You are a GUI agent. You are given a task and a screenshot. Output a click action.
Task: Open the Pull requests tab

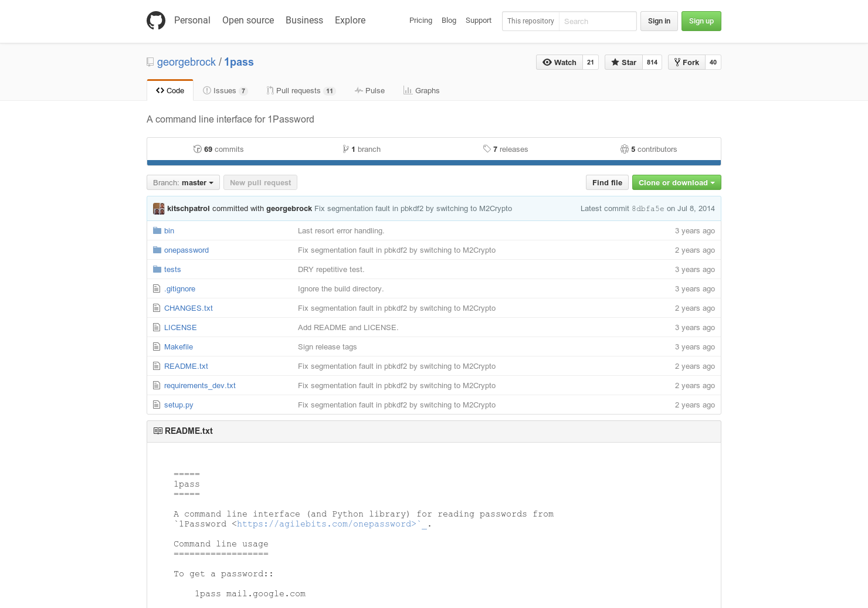pyautogui.click(x=300, y=90)
